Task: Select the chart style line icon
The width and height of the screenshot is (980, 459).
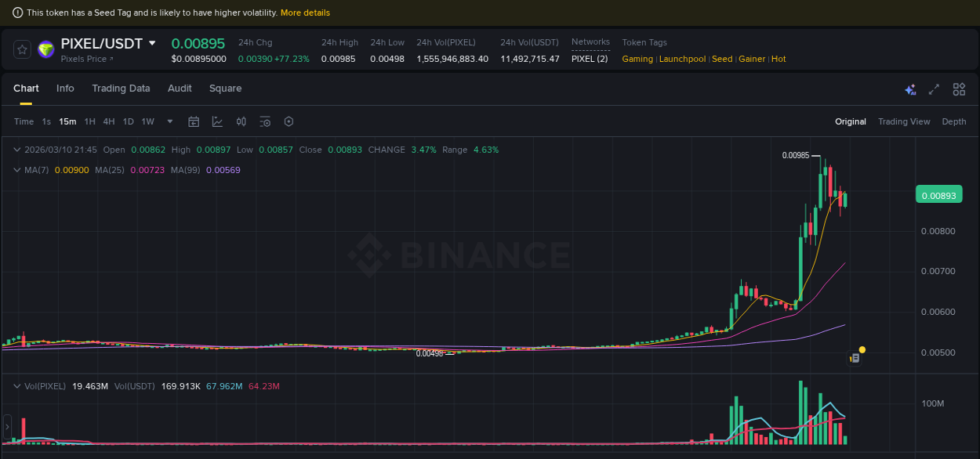Action: (217, 121)
